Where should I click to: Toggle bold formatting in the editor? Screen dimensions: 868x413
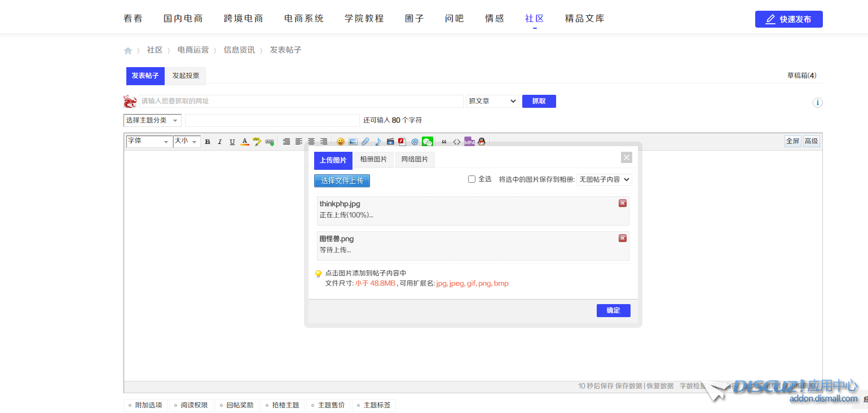click(208, 142)
